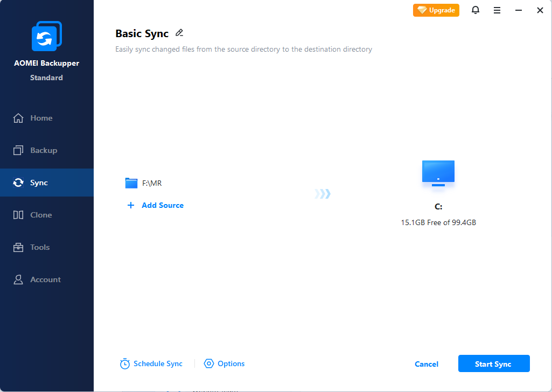Open the notification bell
The height and width of the screenshot is (392, 552).
click(x=475, y=10)
